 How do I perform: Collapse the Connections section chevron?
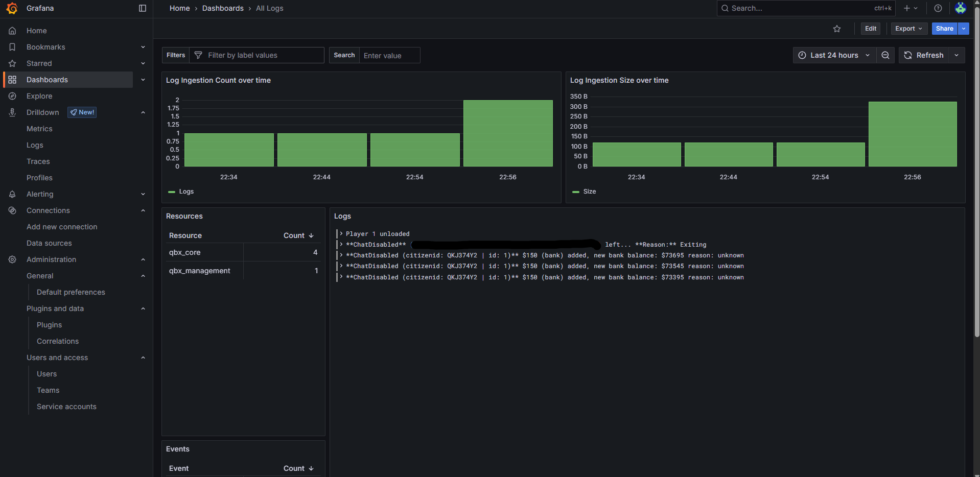click(143, 210)
